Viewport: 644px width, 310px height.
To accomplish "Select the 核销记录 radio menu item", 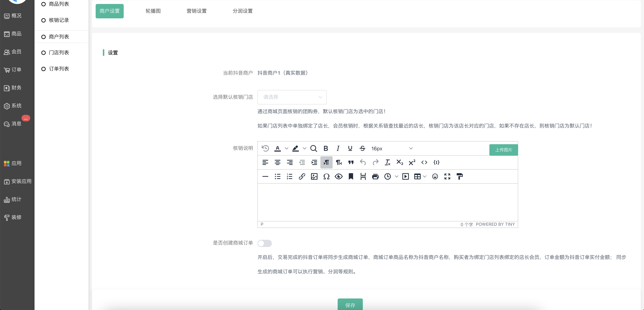I will pyautogui.click(x=59, y=20).
